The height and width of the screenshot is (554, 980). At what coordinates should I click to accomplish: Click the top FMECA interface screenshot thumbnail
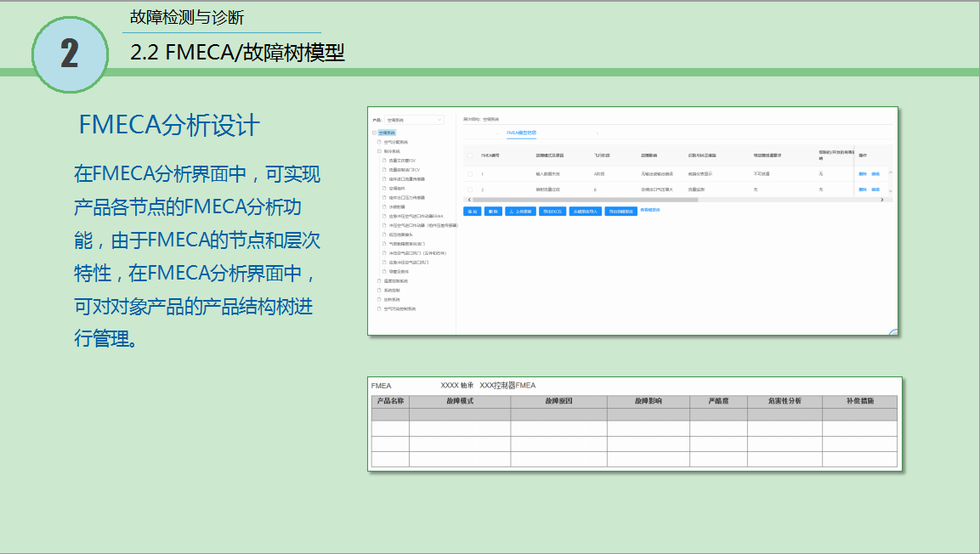pyautogui.click(x=632, y=220)
